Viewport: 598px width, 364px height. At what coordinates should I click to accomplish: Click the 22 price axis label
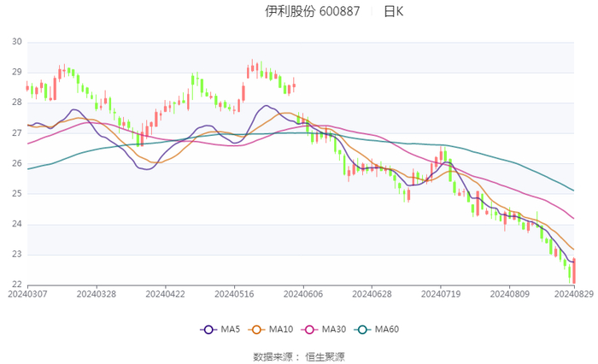[17, 285]
